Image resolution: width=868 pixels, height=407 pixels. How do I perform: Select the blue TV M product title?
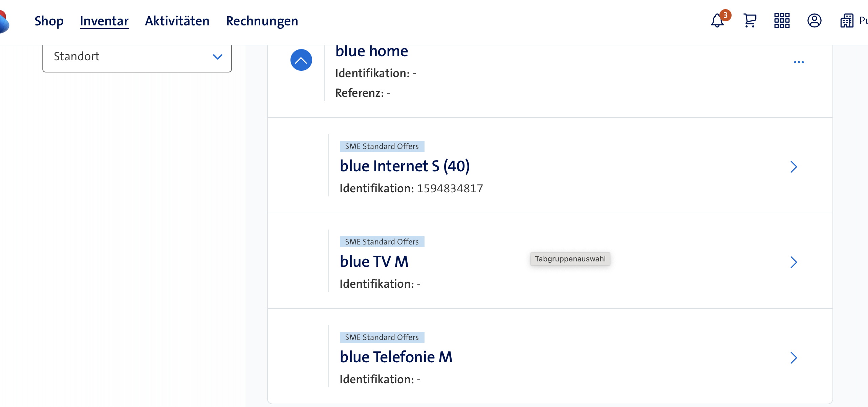(374, 261)
